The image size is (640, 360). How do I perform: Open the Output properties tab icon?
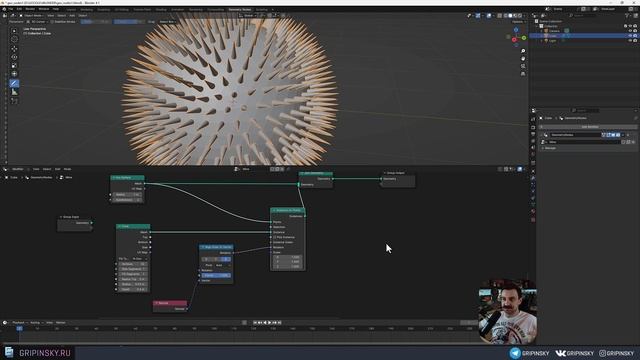point(533,134)
